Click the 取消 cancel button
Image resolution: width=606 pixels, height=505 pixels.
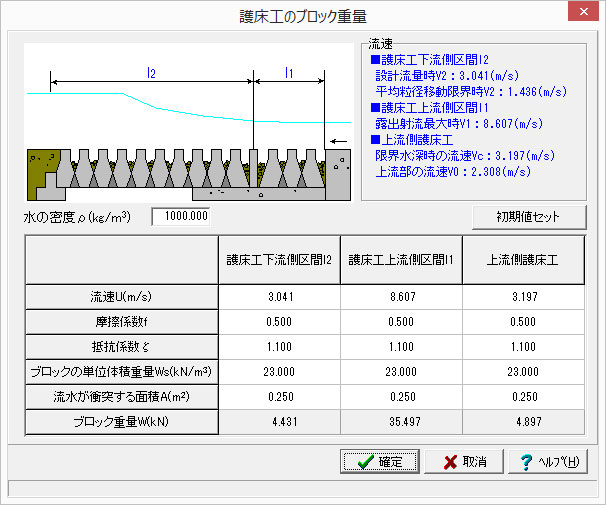click(x=464, y=461)
